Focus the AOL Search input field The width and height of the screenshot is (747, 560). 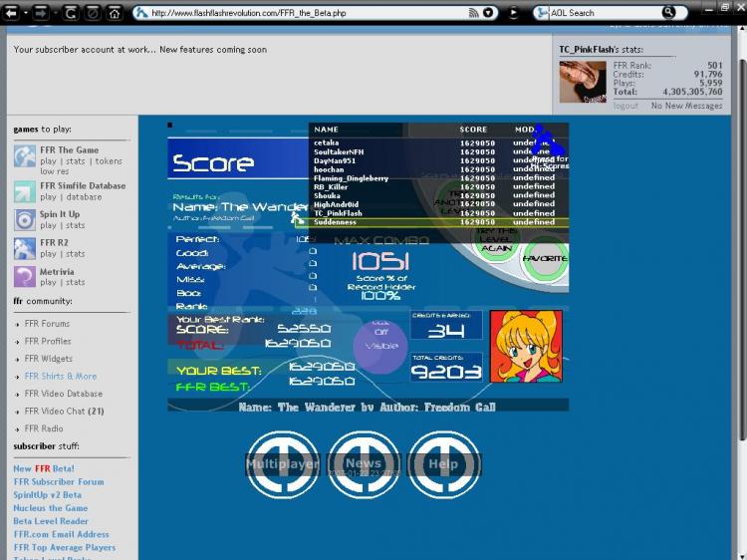[605, 13]
